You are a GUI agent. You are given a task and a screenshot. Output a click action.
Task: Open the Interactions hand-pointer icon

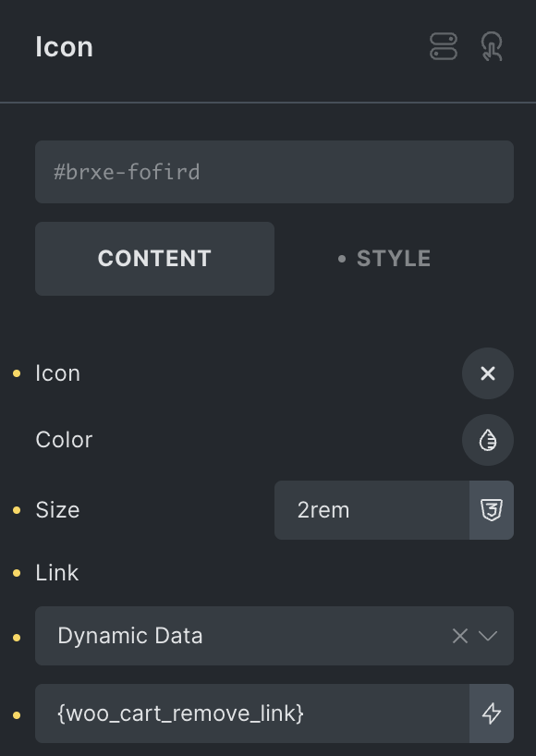point(492,47)
